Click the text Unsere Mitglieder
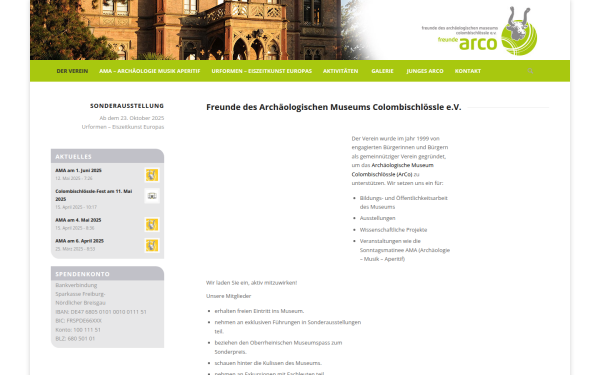The image size is (600, 375). pos(228,296)
